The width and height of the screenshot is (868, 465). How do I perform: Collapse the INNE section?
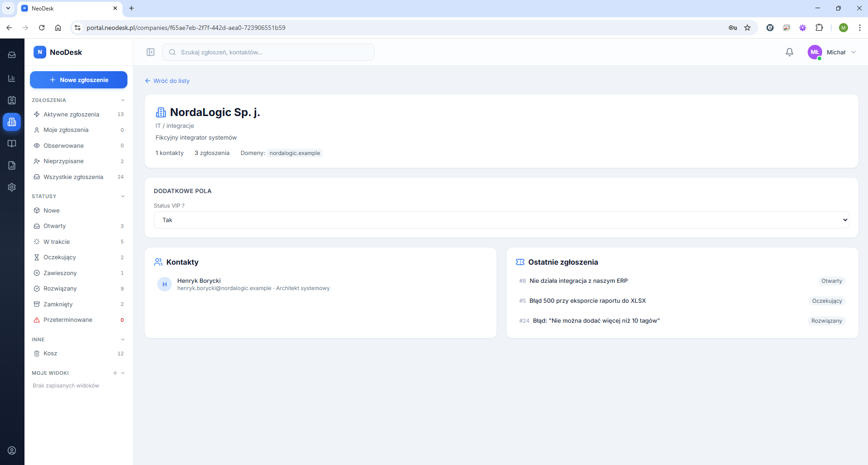[x=123, y=339]
